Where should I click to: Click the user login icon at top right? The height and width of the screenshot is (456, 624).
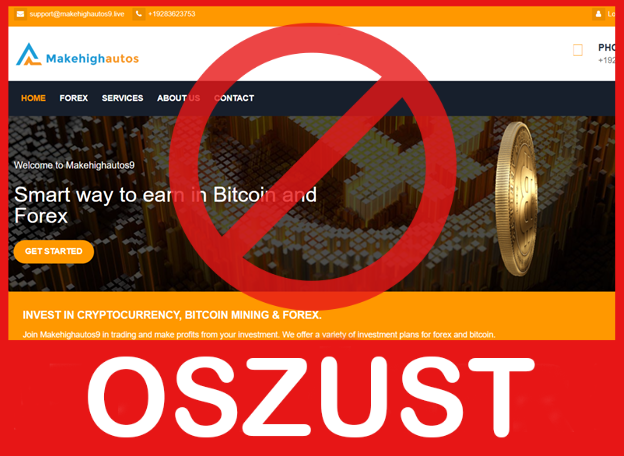(x=598, y=14)
